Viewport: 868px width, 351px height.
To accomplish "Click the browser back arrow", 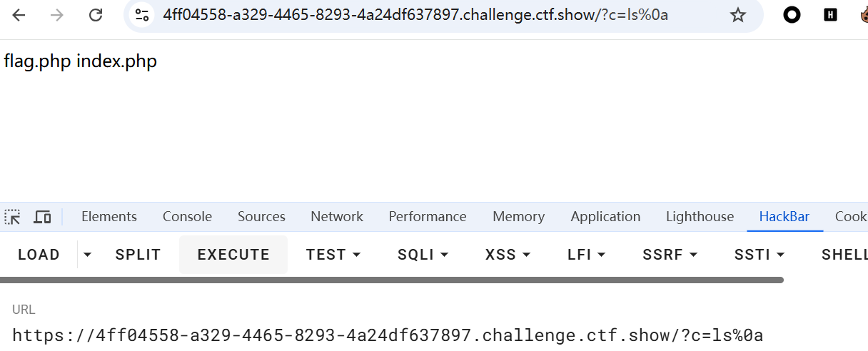I will coord(19,15).
